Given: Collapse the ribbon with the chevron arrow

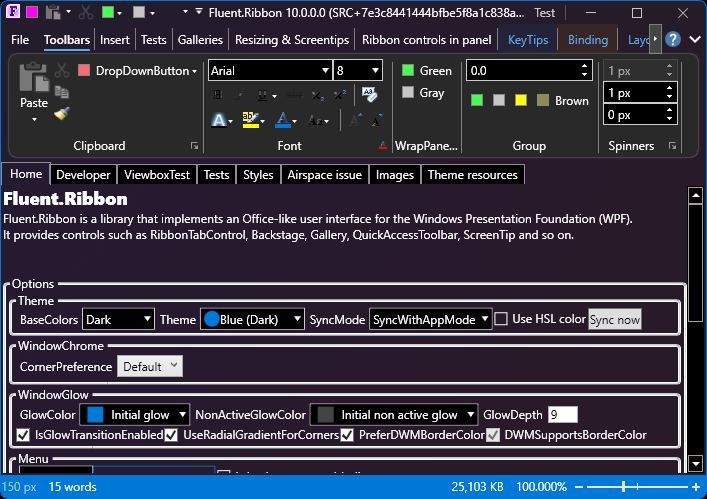Looking at the screenshot, I should [x=695, y=40].
